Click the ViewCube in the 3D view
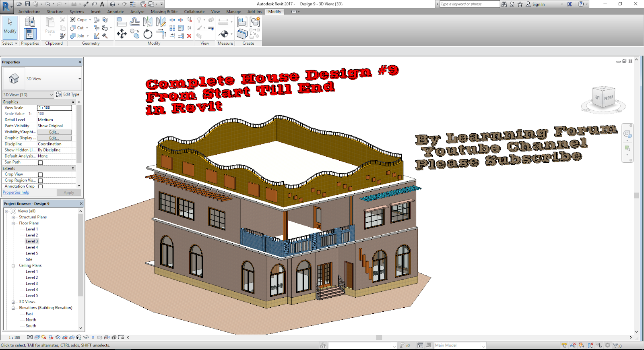 [603, 97]
